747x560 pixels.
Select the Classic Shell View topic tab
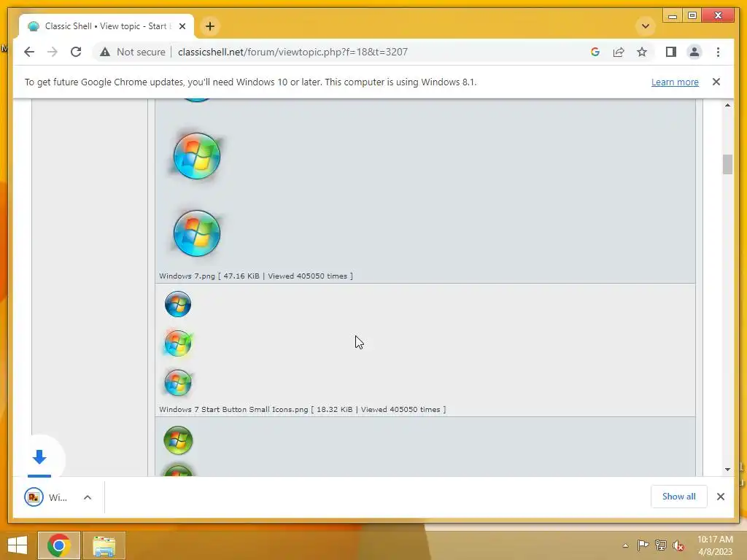click(x=107, y=26)
